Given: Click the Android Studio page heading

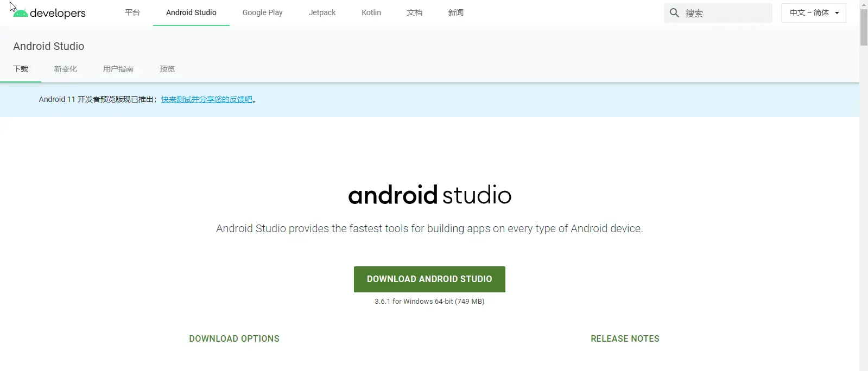Looking at the screenshot, I should tap(49, 46).
